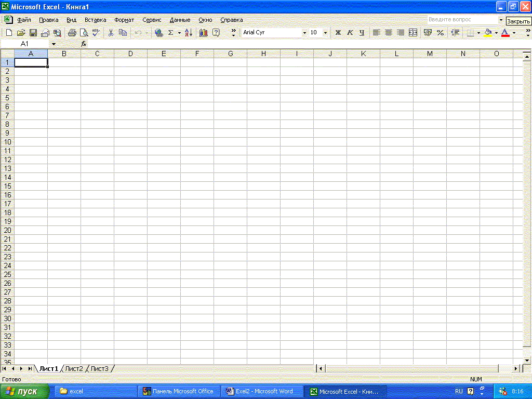The width and height of the screenshot is (532, 399).
Task: Insert hyperlink using the globe icon
Action: [x=158, y=33]
